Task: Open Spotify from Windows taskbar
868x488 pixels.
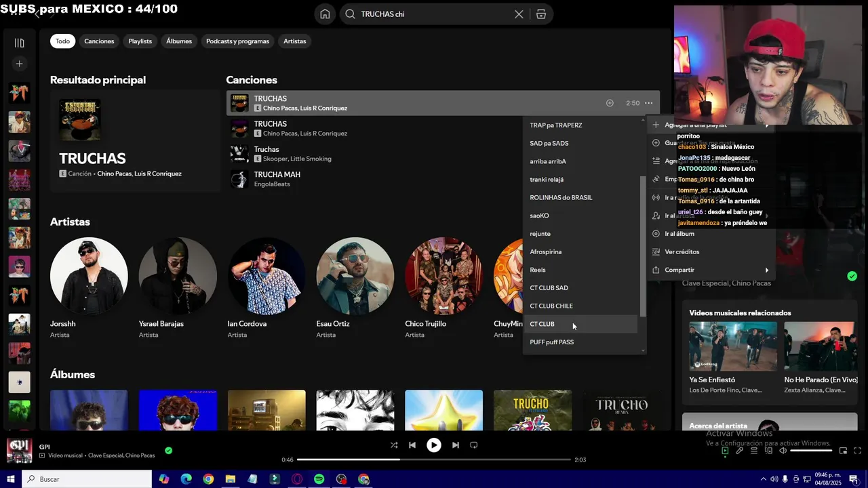Action: pos(319,479)
